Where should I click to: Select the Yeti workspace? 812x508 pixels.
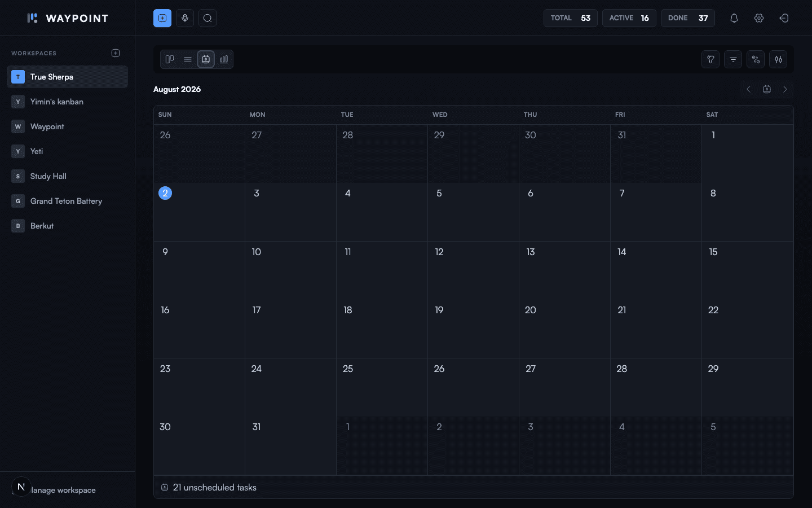click(67, 151)
